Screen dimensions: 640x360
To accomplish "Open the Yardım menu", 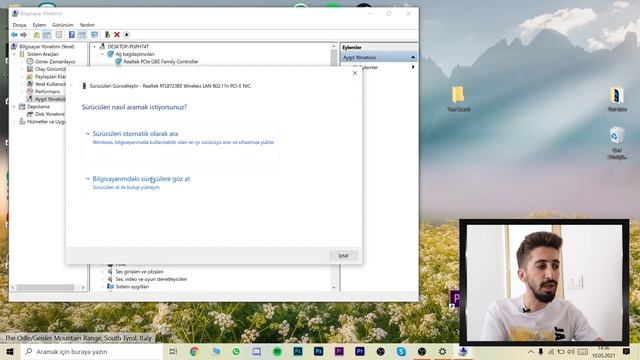I will coord(87,25).
